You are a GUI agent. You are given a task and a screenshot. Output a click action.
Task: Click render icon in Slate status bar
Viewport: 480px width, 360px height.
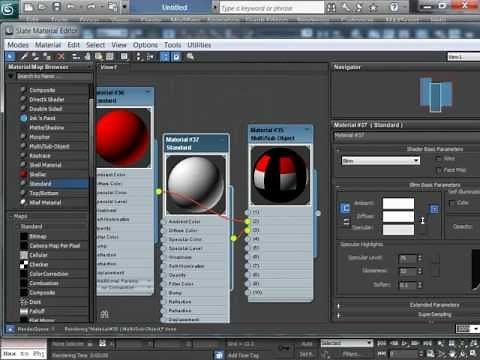pos(10,329)
